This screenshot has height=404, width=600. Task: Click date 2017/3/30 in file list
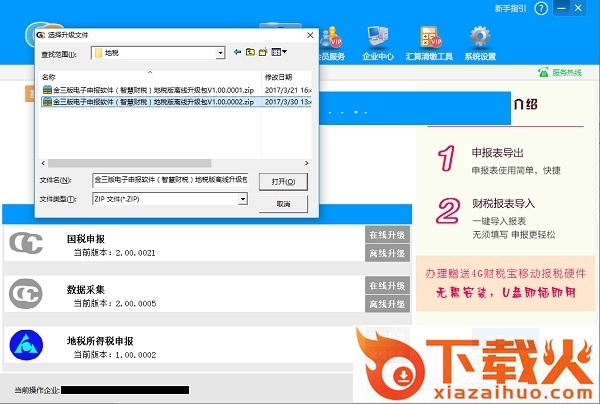[288, 102]
